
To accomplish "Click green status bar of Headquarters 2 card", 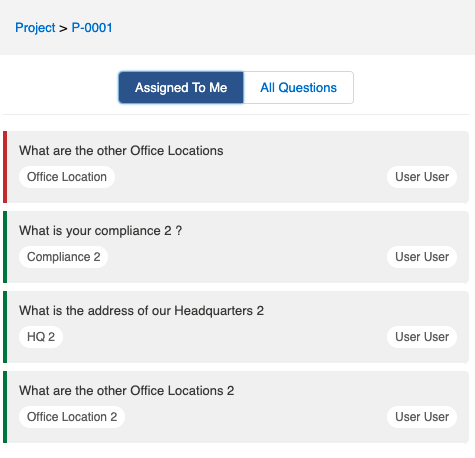I will click(x=5, y=327).
